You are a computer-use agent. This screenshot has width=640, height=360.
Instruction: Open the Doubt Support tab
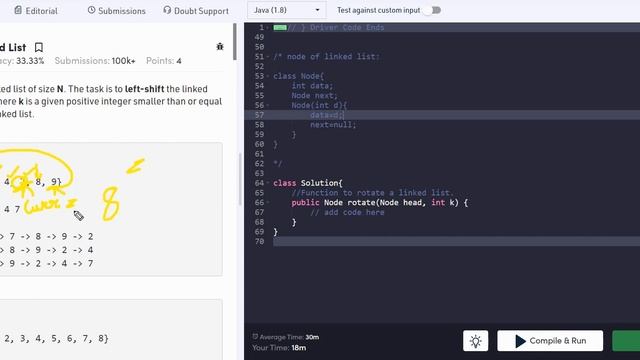tap(196, 11)
